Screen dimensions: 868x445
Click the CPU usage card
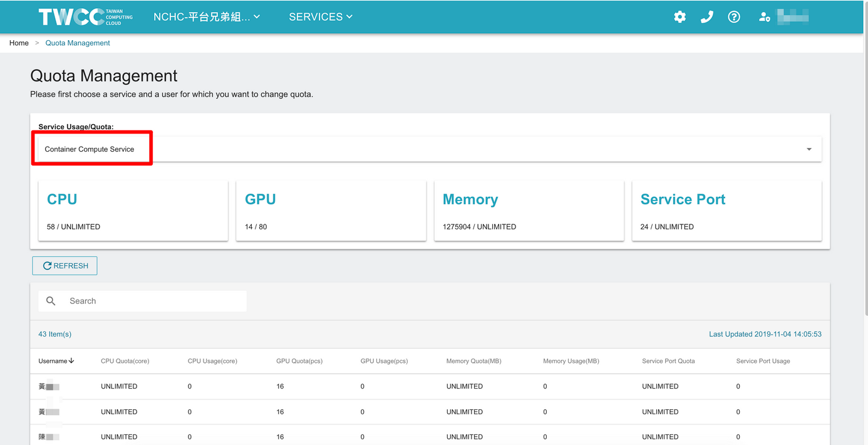[x=133, y=211]
